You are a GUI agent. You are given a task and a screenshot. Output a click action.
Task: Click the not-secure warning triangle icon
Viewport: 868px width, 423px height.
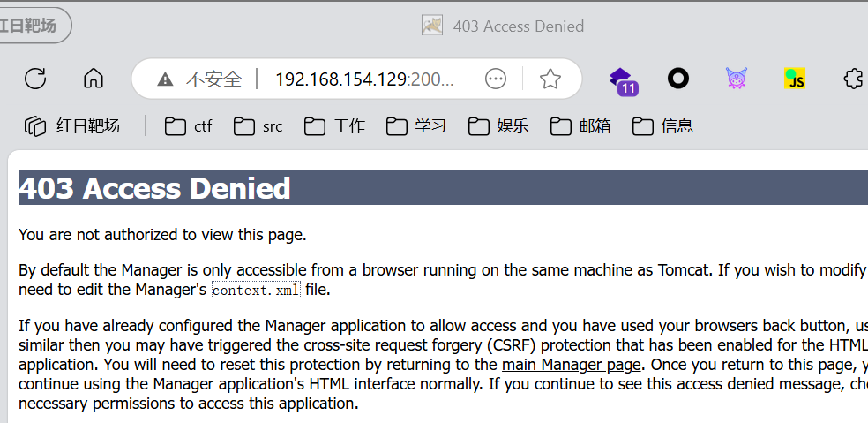click(x=165, y=79)
